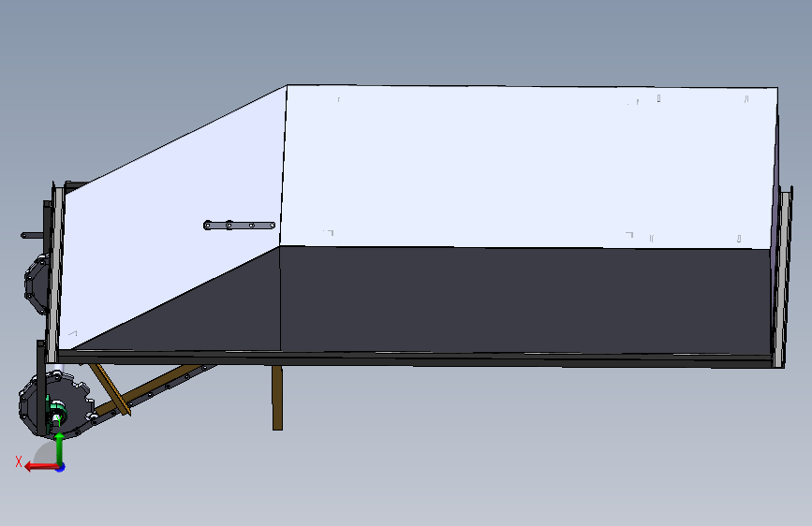
Task: Select the grey vertical post at the left end
Action: (x=54, y=274)
